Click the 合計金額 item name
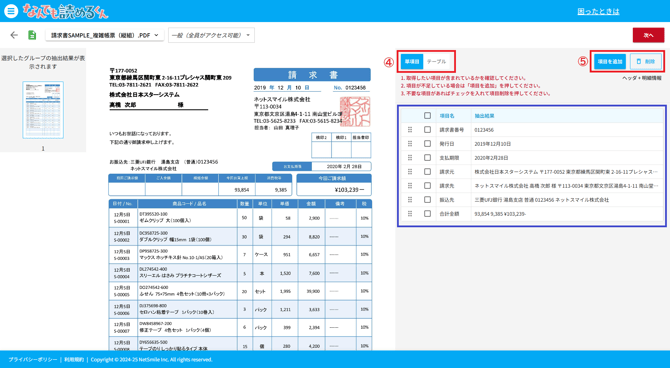670x368 pixels. [449, 214]
